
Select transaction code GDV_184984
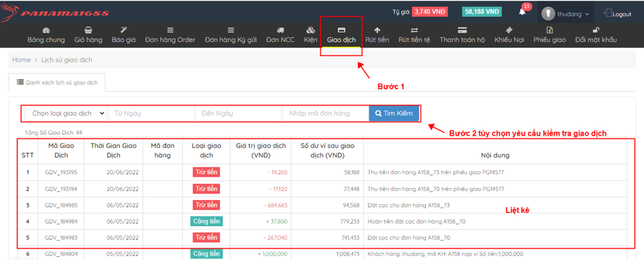coord(61,222)
